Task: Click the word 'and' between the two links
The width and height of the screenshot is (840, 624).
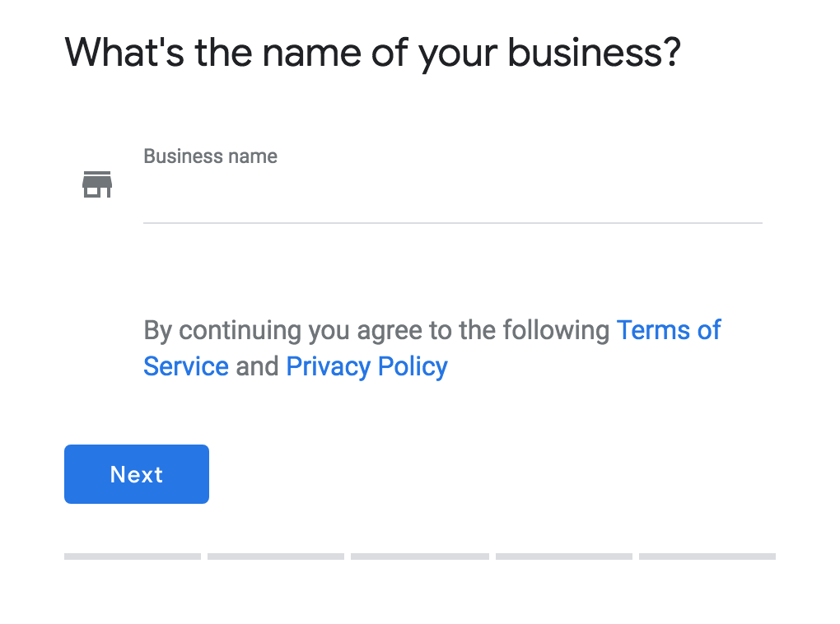Action: click(x=257, y=367)
